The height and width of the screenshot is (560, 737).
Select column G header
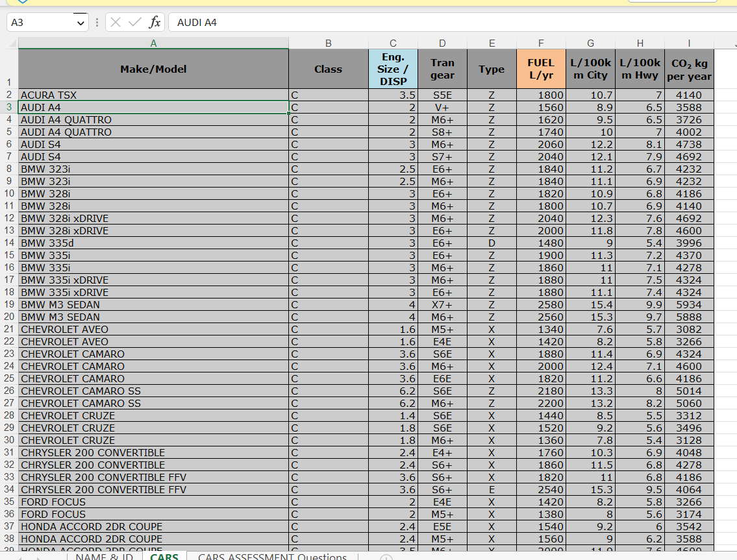pyautogui.click(x=590, y=43)
